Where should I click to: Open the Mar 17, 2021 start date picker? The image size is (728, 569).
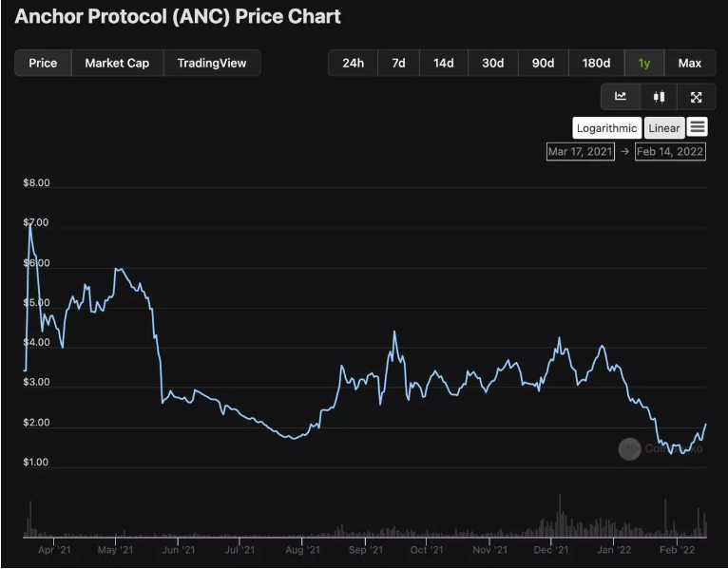pyautogui.click(x=580, y=151)
